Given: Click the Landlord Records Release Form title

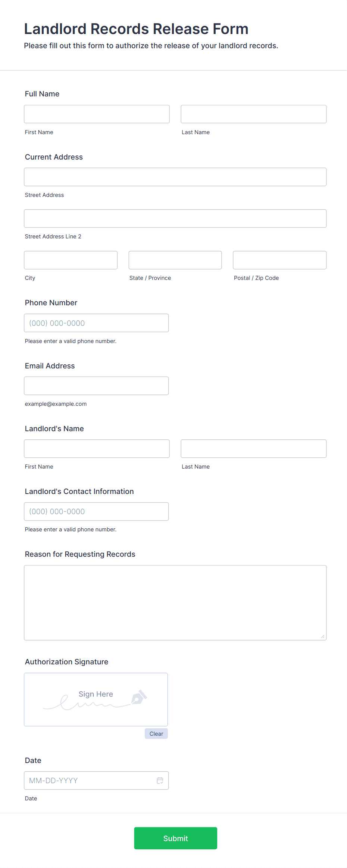Looking at the screenshot, I should (136, 28).
